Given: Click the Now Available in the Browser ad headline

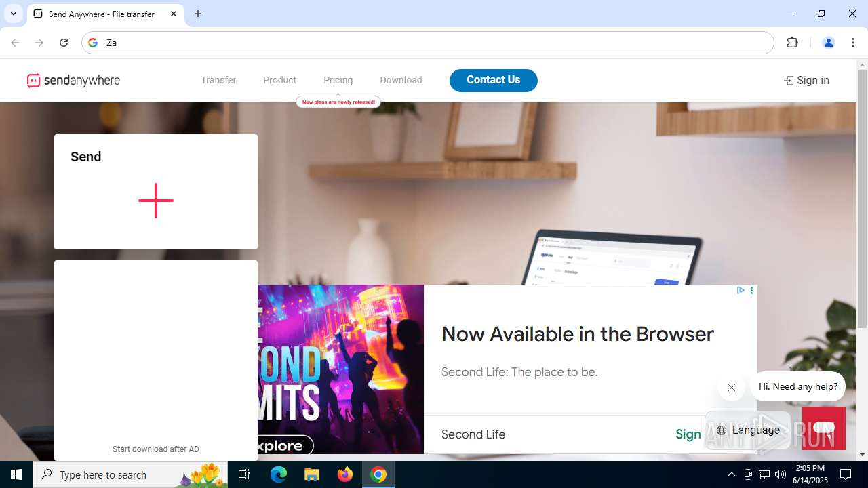Looking at the screenshot, I should (x=578, y=334).
